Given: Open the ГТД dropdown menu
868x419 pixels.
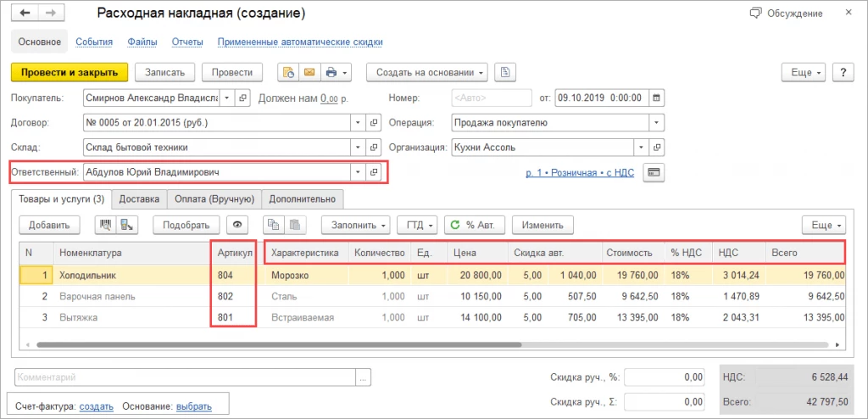Looking at the screenshot, I should (418, 225).
